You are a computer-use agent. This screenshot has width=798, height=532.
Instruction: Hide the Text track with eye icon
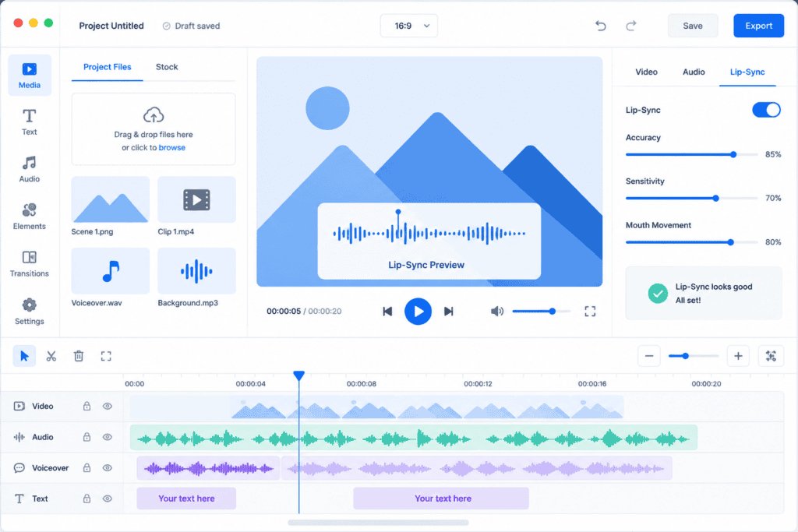(x=108, y=499)
